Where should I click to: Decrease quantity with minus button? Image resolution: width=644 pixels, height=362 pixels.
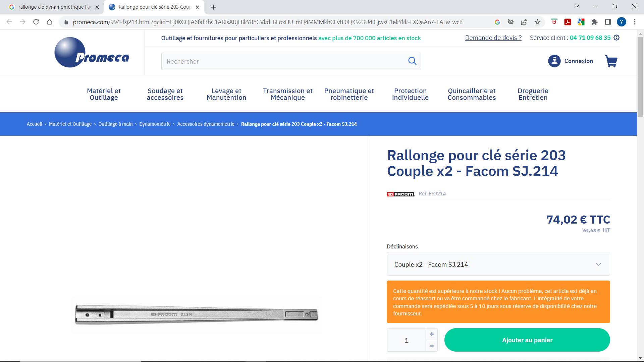tap(432, 346)
